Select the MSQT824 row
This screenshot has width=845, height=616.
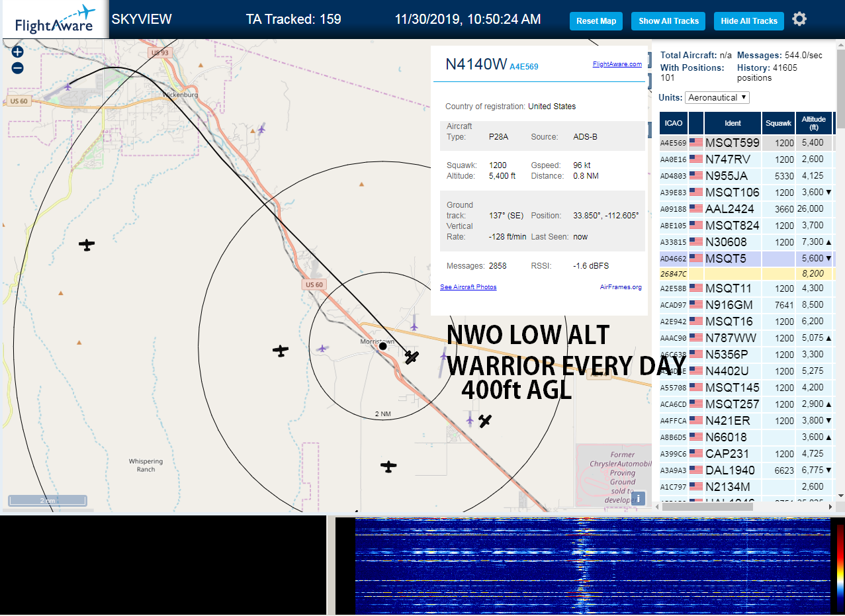[746, 226]
